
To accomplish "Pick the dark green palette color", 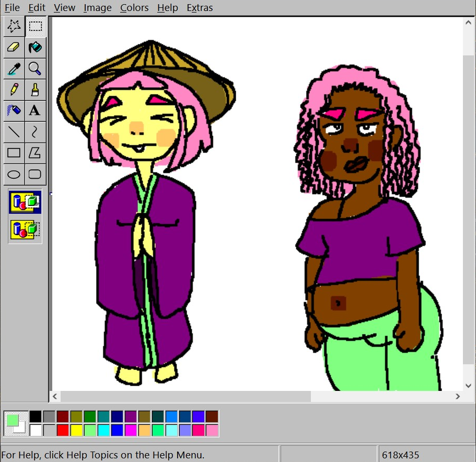I will point(90,417).
